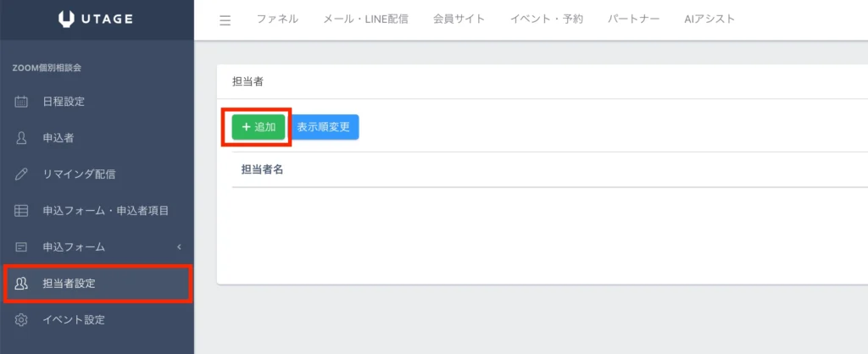Click the UTAGE brand text
Screen dimensions: 868x354
pyautogui.click(x=108, y=19)
